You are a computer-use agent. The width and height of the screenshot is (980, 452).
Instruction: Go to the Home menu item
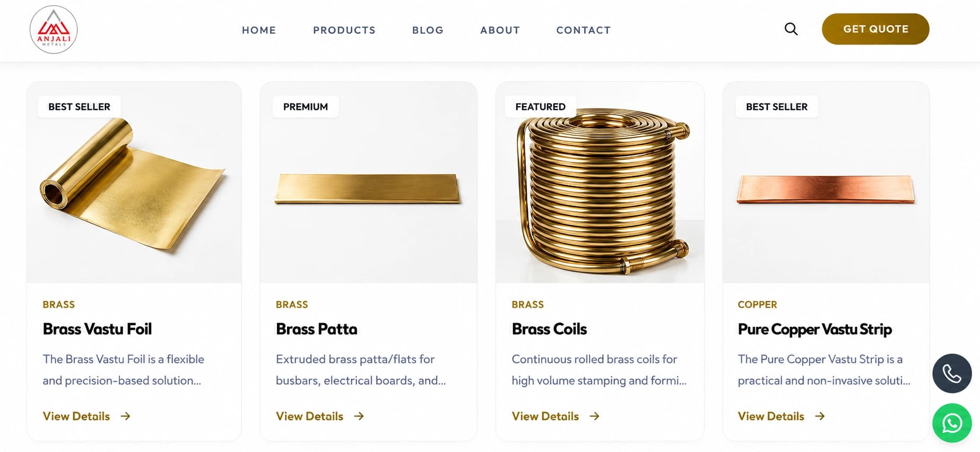[259, 30]
